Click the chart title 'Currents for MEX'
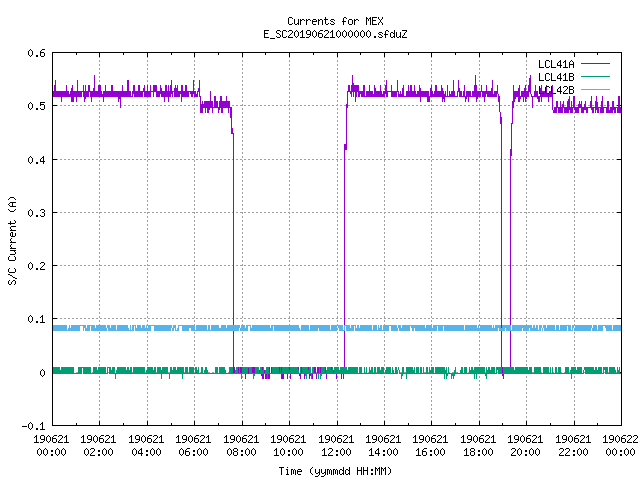 335,21
